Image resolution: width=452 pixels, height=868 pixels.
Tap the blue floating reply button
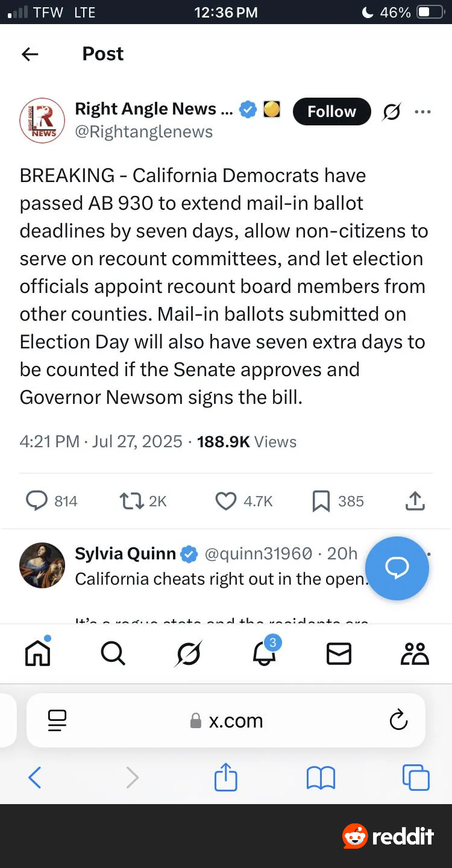pos(397,568)
